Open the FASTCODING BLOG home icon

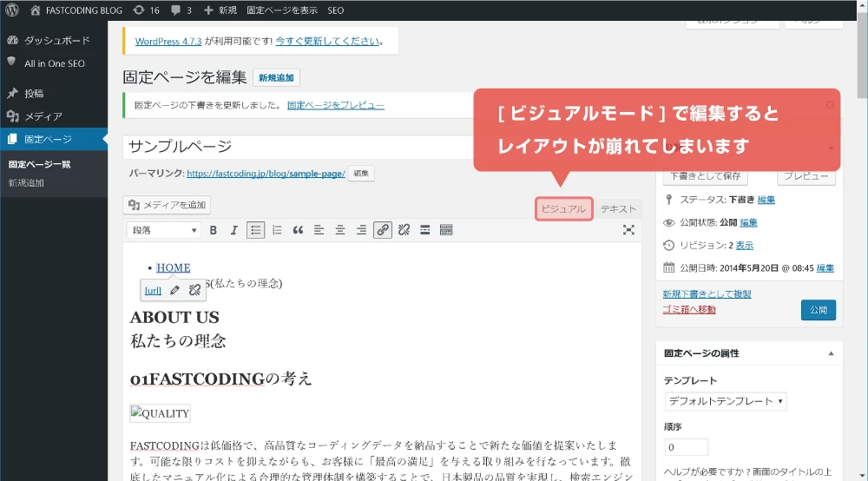(35, 10)
